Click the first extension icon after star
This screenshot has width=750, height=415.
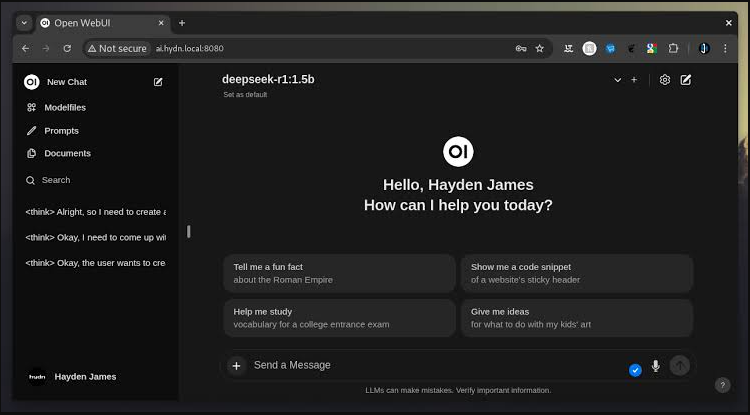point(569,48)
